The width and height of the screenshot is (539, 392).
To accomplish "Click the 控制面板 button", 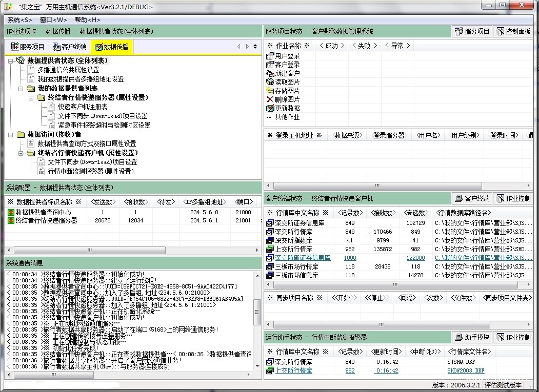I will pos(513,31).
